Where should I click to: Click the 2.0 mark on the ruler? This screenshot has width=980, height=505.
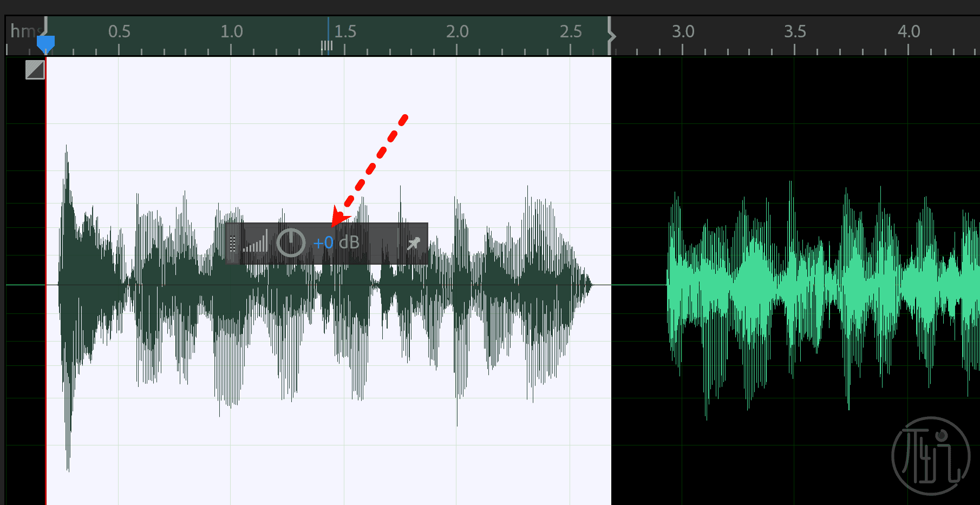pyautogui.click(x=458, y=31)
